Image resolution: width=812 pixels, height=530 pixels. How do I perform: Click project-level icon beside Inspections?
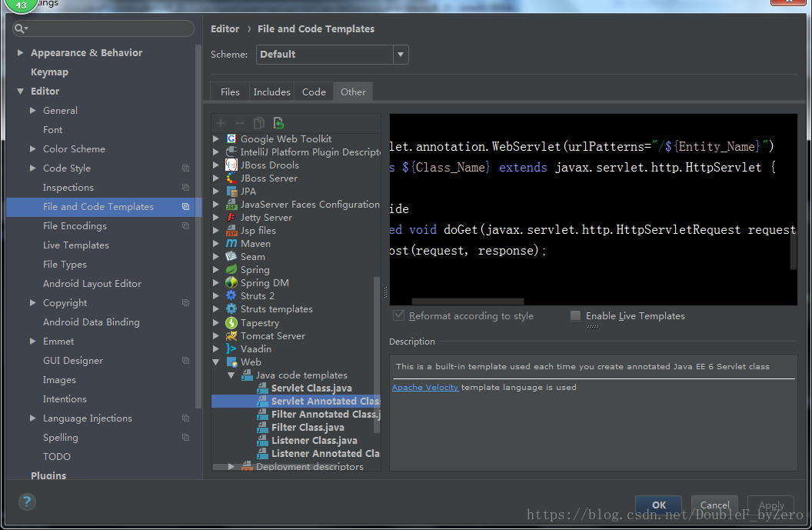pos(185,187)
